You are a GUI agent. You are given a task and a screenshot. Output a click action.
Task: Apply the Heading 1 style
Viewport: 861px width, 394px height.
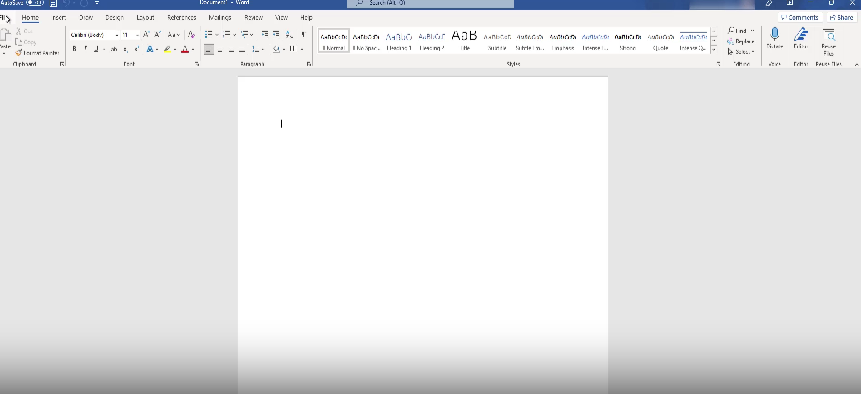399,41
